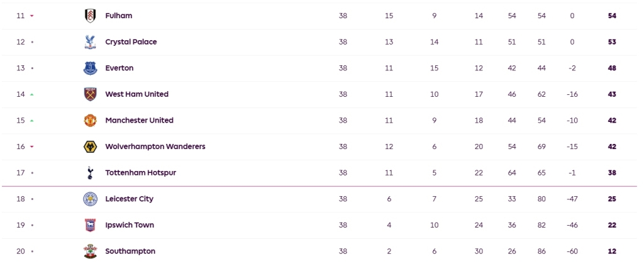Click the Crystal Palace eagle crest
Screen dimensions: 644x264
tap(91, 42)
